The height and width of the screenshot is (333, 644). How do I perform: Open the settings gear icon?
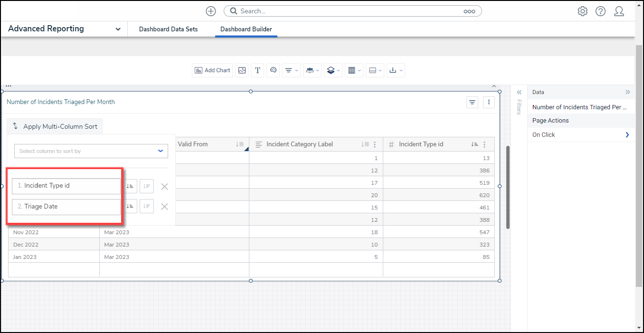point(582,11)
